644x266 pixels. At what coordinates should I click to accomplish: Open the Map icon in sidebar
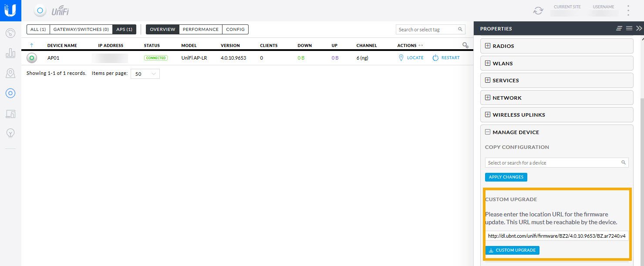click(x=10, y=73)
